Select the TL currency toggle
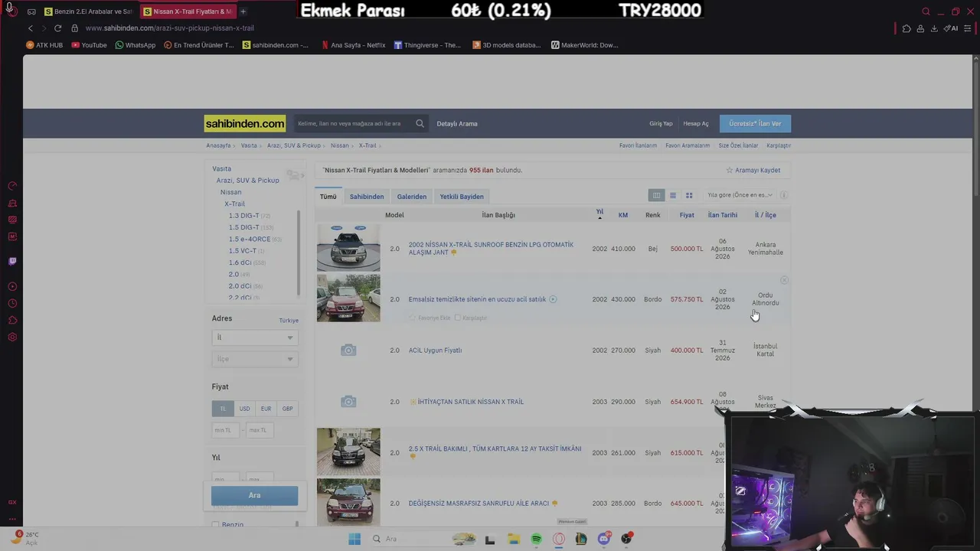 223,409
